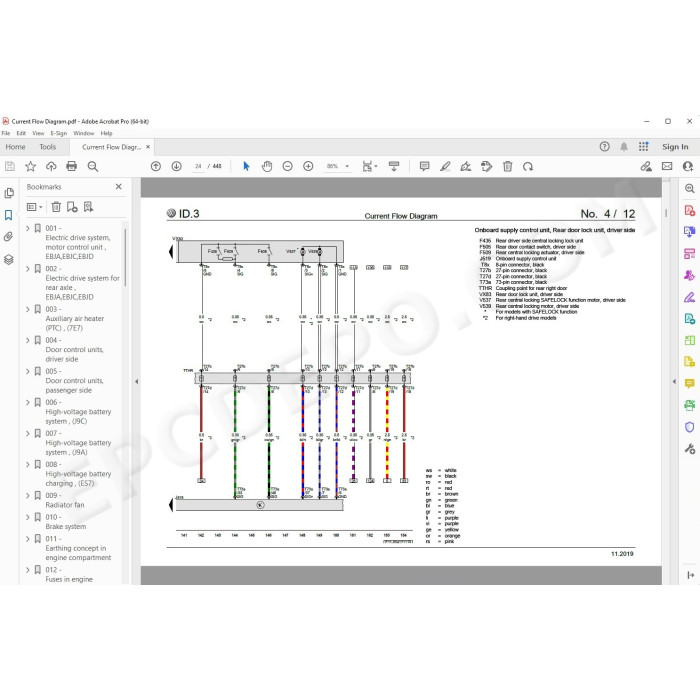
Task: Select bookmark 011 Earthing concept in engine compartment
Action: click(x=76, y=548)
